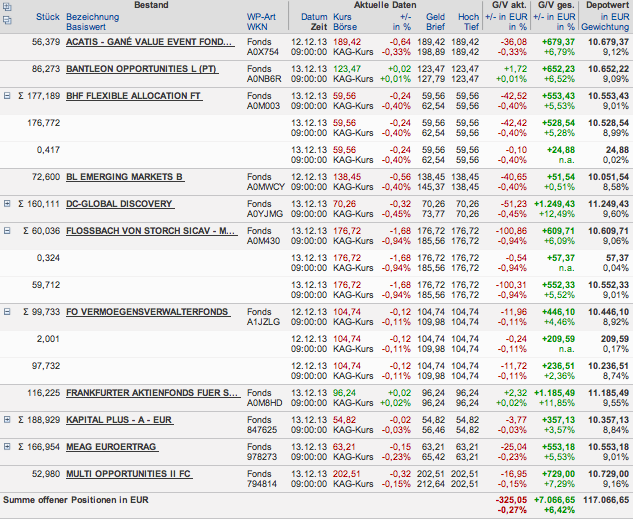The width and height of the screenshot is (633, 519).
Task: Sort by the Tief column header
Action: pos(471,27)
